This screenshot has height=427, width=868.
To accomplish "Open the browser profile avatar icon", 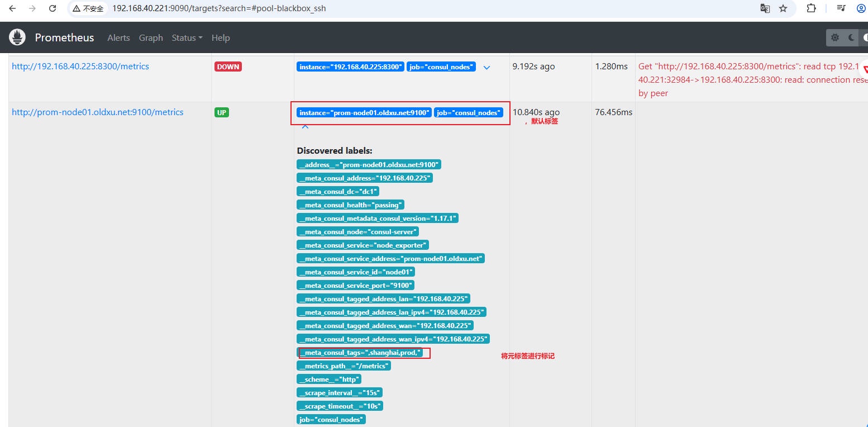I will 861,8.
